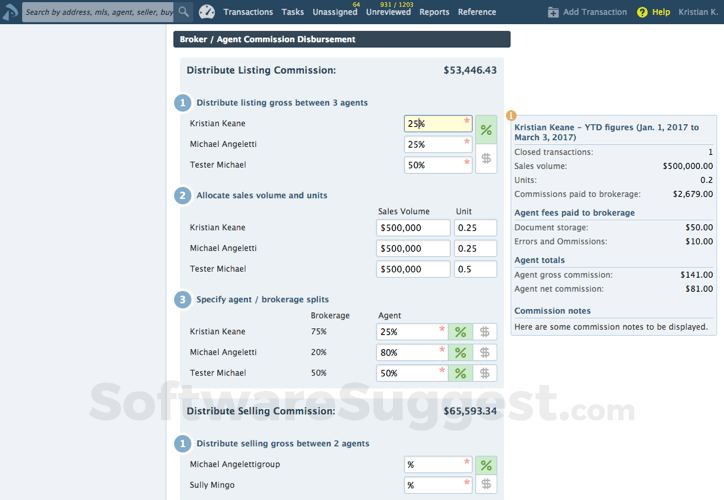The height and width of the screenshot is (500, 724).
Task: Select dollar split for Tester Michael agent
Action: point(484,373)
